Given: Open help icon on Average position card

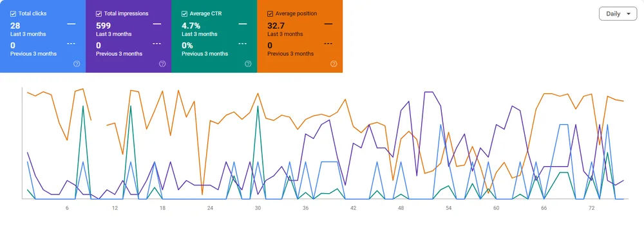Looking at the screenshot, I should [334, 64].
